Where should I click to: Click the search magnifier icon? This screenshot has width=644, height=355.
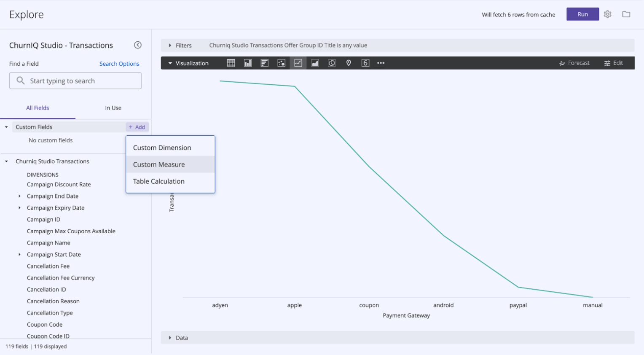[x=20, y=81]
